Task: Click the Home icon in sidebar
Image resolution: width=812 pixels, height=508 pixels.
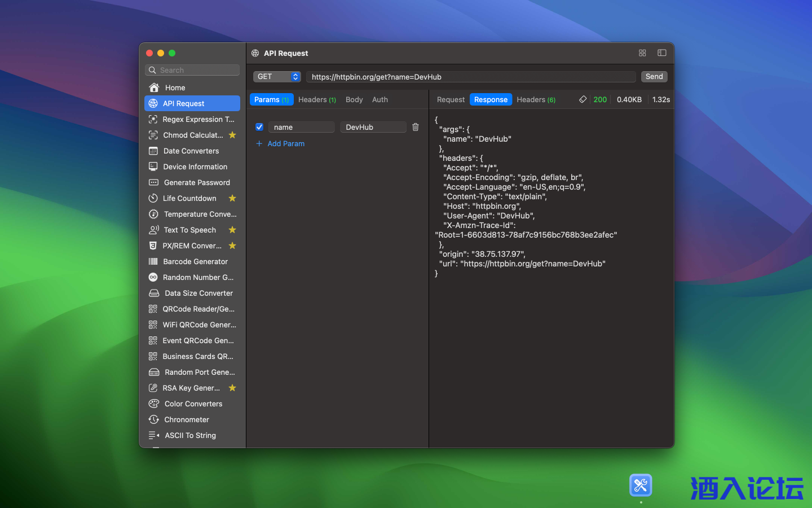Action: [x=154, y=87]
